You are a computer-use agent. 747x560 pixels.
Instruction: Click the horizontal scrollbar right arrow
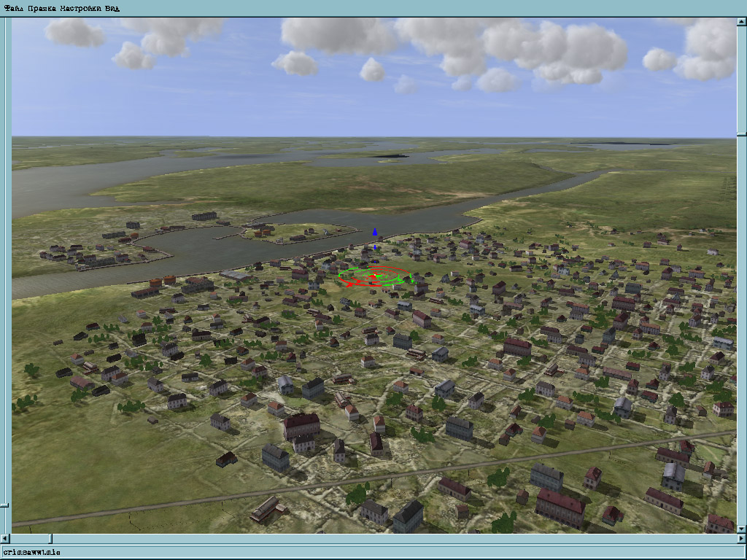tap(742, 539)
